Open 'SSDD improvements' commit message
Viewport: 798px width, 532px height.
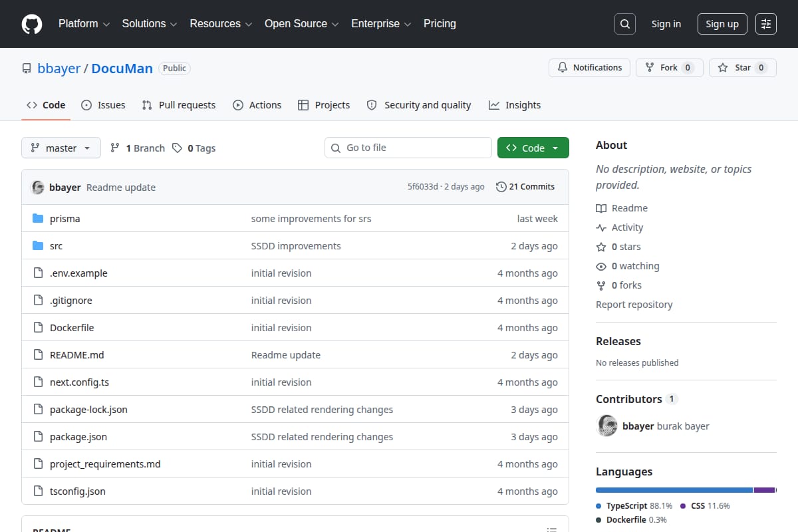tap(296, 246)
